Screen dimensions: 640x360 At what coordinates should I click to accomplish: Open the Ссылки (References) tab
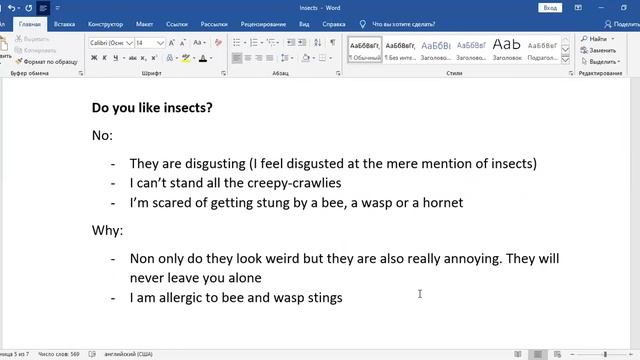[x=177, y=24]
